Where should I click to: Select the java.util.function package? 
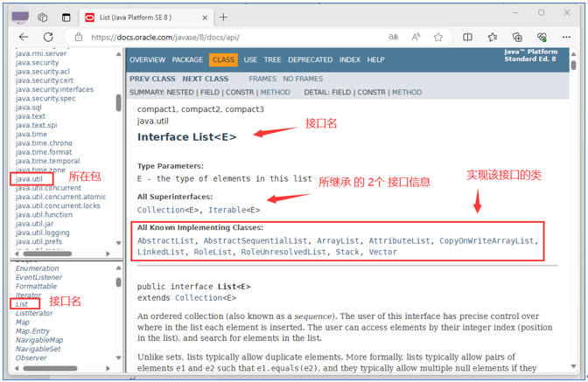pyautogui.click(x=44, y=215)
